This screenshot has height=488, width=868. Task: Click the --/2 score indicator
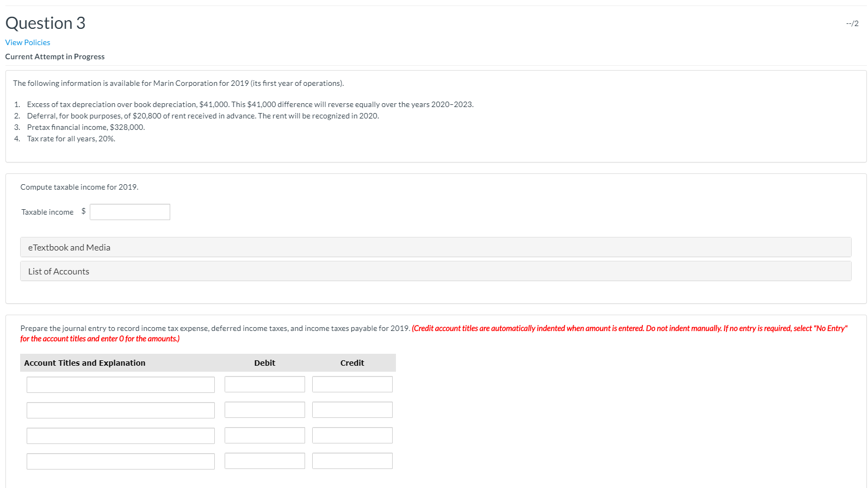852,23
